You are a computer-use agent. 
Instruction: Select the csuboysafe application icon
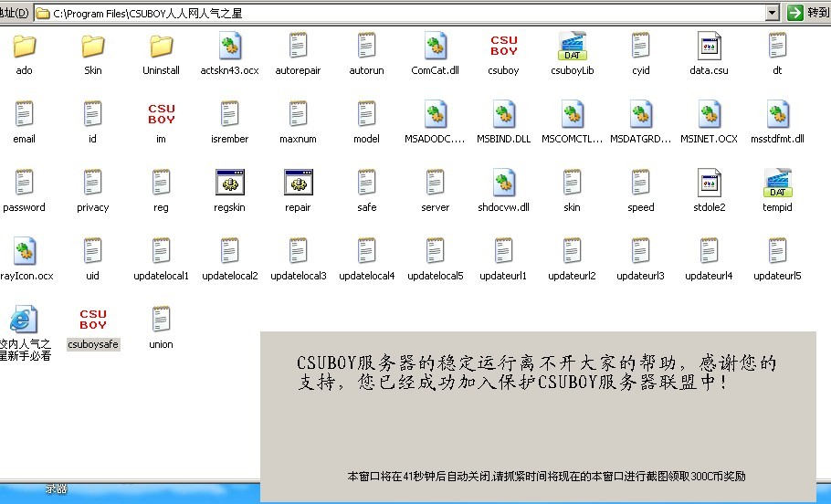point(93,320)
